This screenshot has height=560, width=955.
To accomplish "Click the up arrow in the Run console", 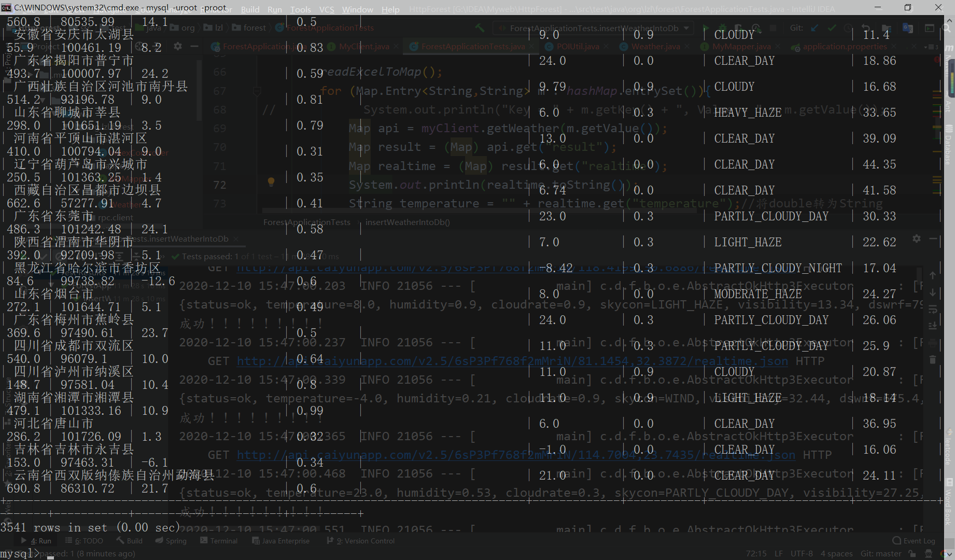I will click(933, 275).
